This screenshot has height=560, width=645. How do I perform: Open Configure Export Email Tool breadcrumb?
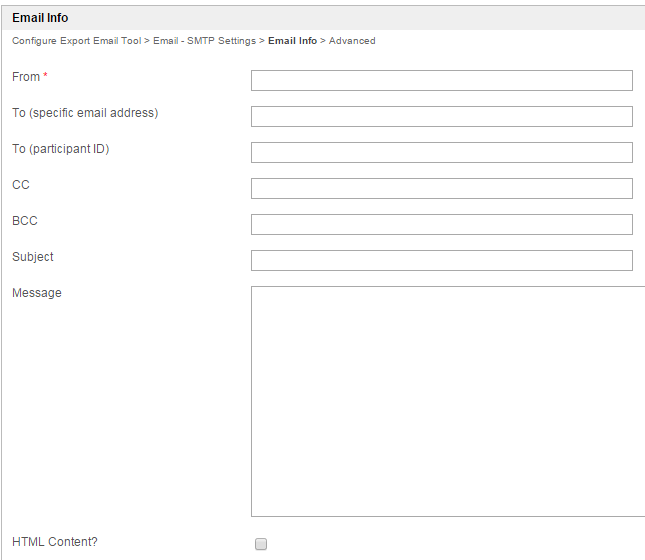[x=76, y=41]
